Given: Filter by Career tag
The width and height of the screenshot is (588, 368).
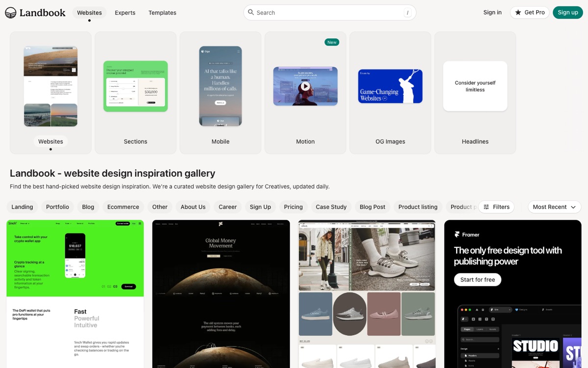Looking at the screenshot, I should click(227, 207).
